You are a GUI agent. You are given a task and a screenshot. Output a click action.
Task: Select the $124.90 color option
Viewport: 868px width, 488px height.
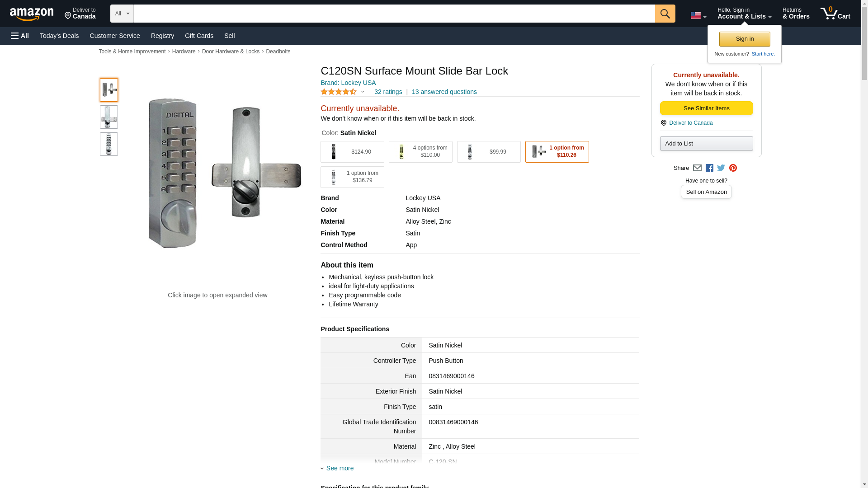tap(352, 152)
